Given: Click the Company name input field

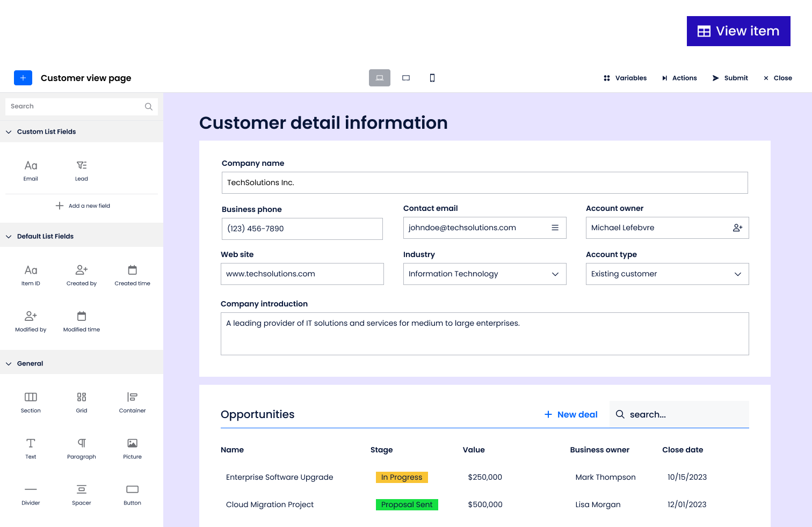Looking at the screenshot, I should pyautogui.click(x=484, y=183).
